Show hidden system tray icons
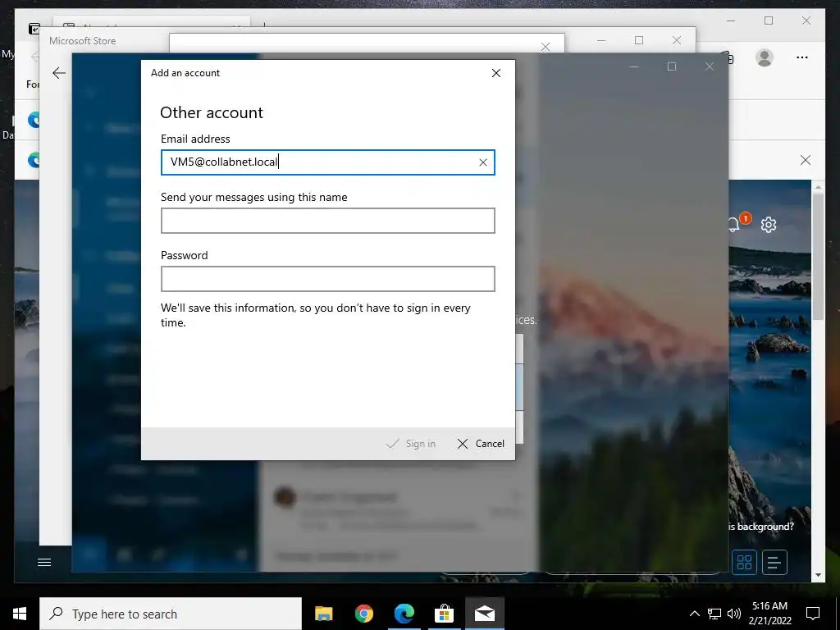The height and width of the screenshot is (630, 840). (694, 614)
